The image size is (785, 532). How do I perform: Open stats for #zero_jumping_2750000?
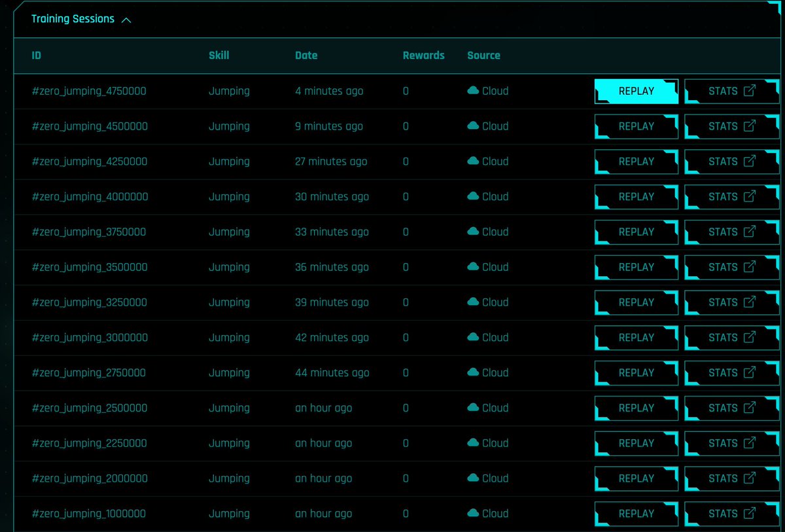coord(731,373)
